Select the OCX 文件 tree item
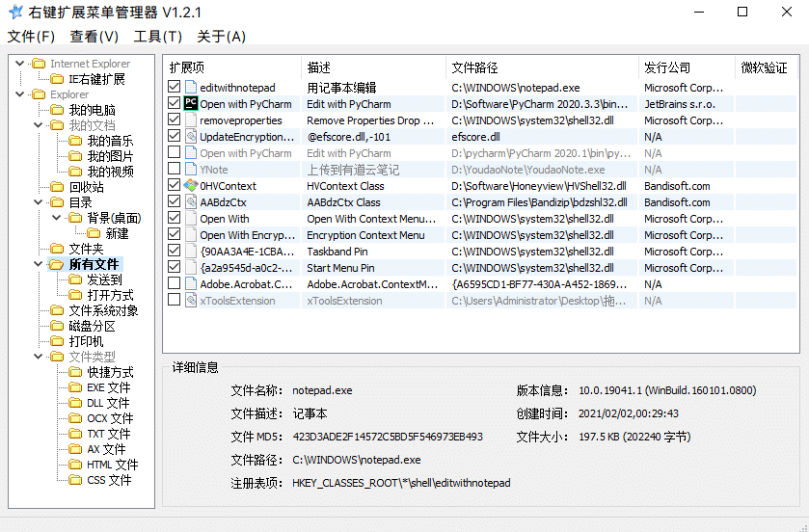 tap(110, 418)
